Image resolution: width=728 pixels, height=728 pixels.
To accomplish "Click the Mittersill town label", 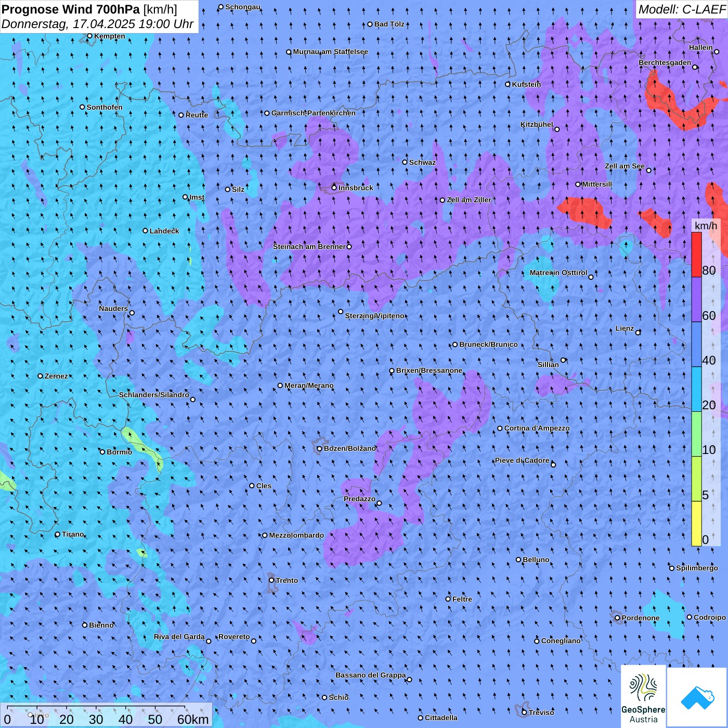I will [x=597, y=184].
